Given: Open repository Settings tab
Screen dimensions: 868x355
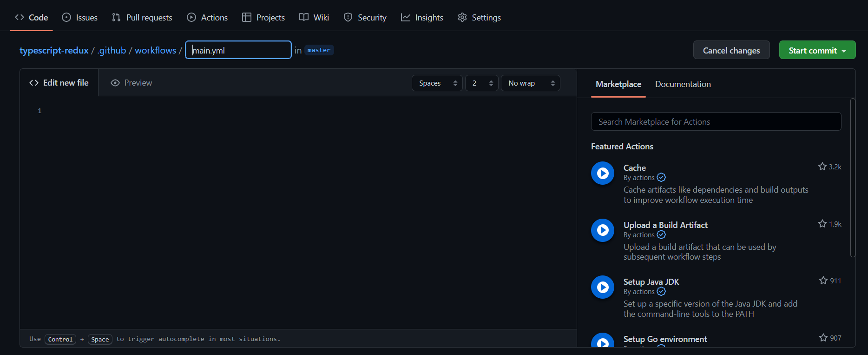Looking at the screenshot, I should click(x=479, y=18).
